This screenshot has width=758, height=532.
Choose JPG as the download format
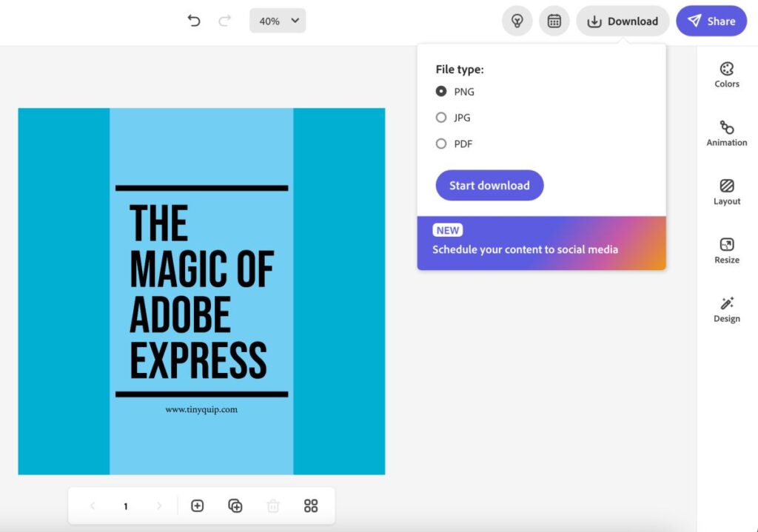tap(441, 118)
